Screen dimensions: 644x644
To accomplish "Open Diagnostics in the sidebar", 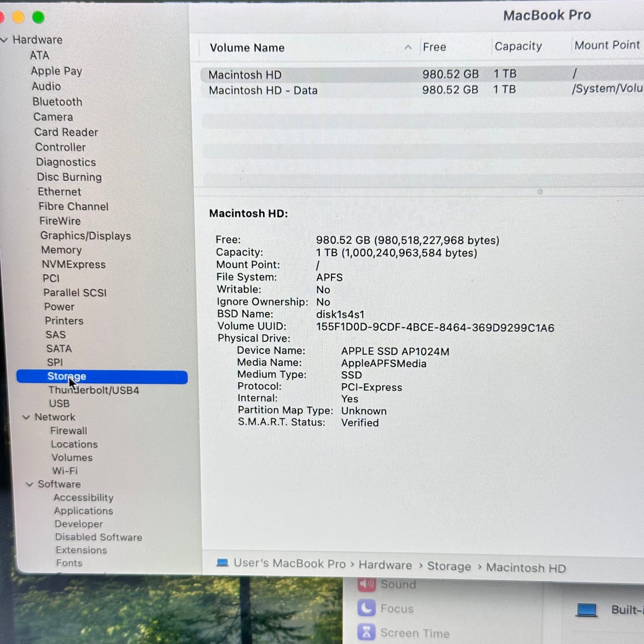I will (x=66, y=162).
